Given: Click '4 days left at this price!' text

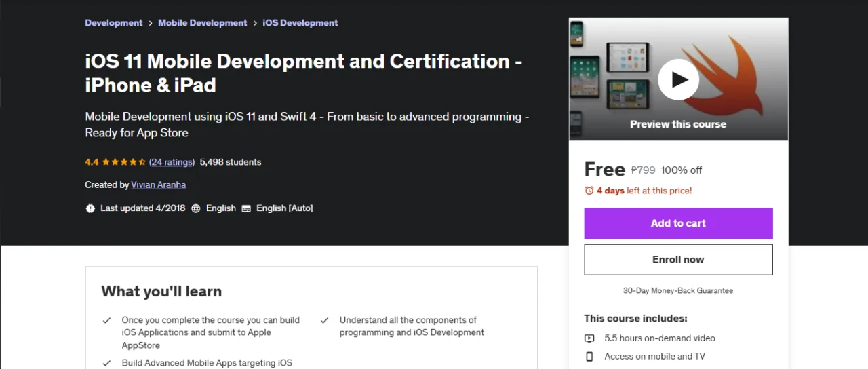Looking at the screenshot, I should pyautogui.click(x=644, y=191).
